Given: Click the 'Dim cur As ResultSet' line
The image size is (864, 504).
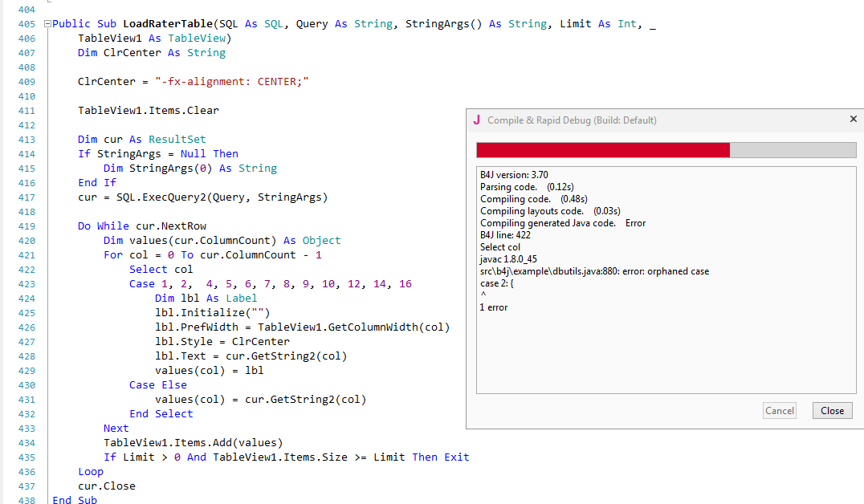Looking at the screenshot, I should [141, 140].
